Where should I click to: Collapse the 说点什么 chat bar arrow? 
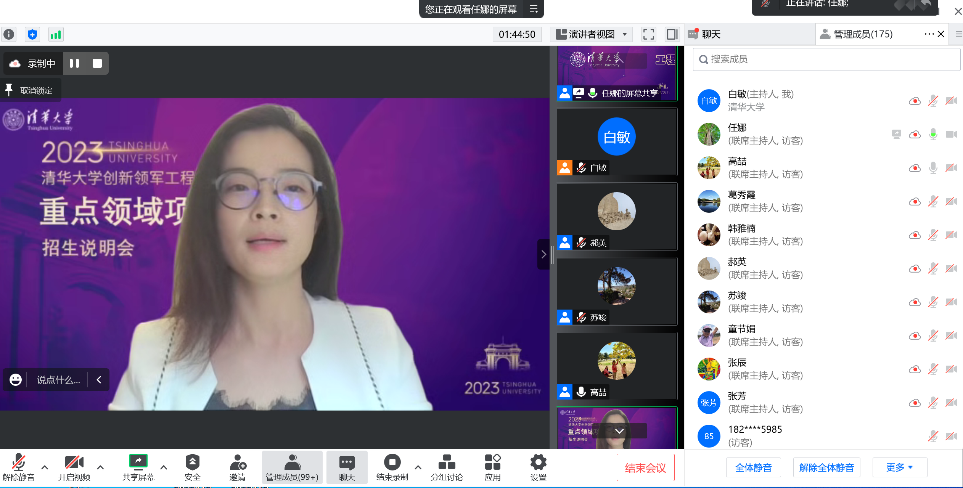pos(99,379)
